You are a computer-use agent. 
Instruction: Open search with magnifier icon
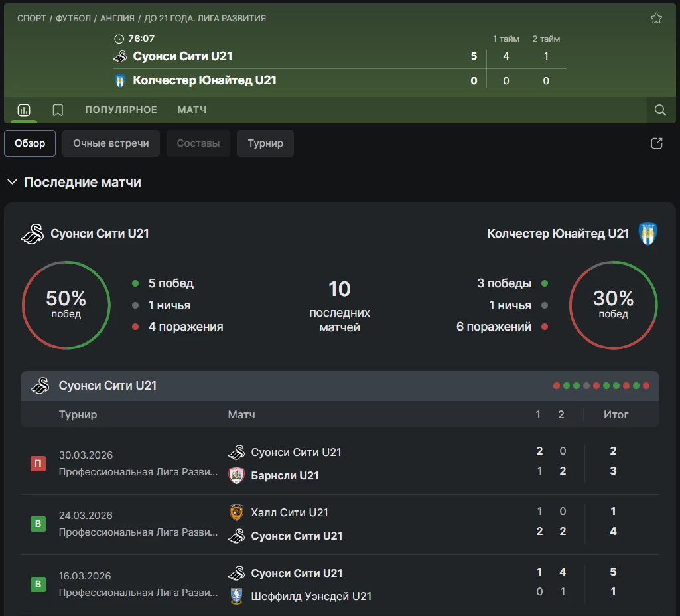pos(660,110)
